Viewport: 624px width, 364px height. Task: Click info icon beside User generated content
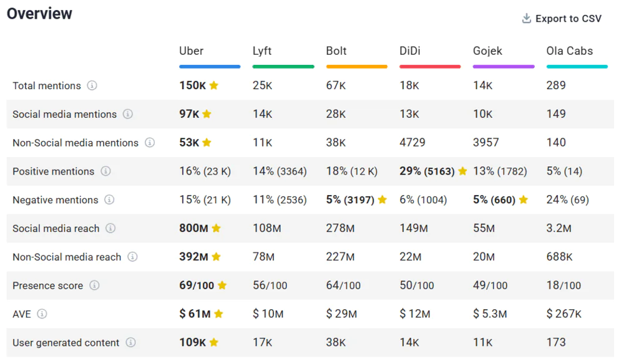[130, 342]
